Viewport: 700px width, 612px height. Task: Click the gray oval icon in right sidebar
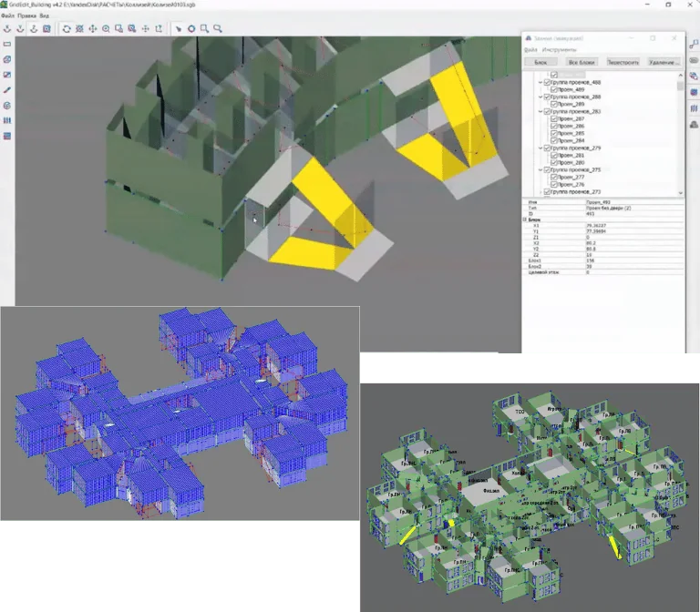tap(694, 60)
